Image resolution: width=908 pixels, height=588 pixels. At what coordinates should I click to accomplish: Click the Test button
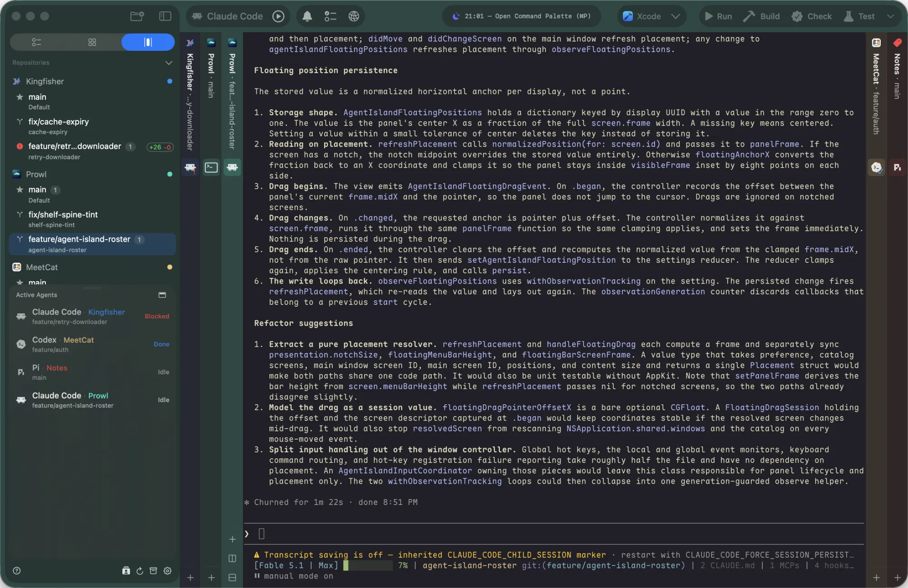[x=859, y=16]
